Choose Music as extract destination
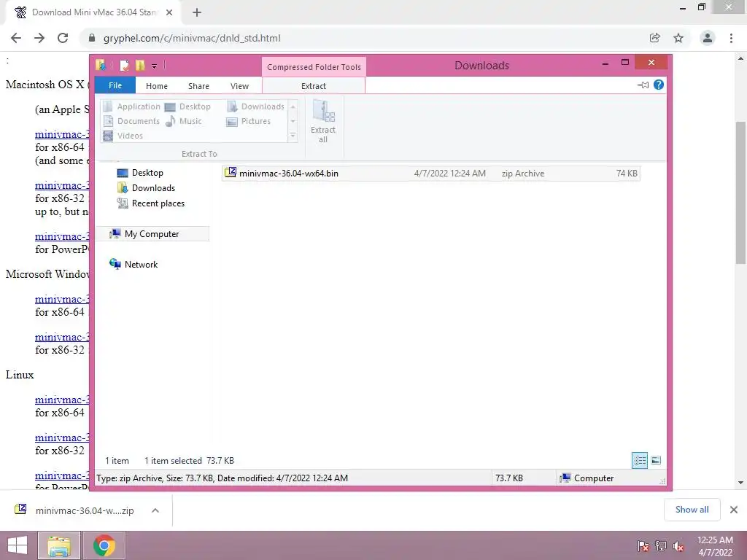 184,121
